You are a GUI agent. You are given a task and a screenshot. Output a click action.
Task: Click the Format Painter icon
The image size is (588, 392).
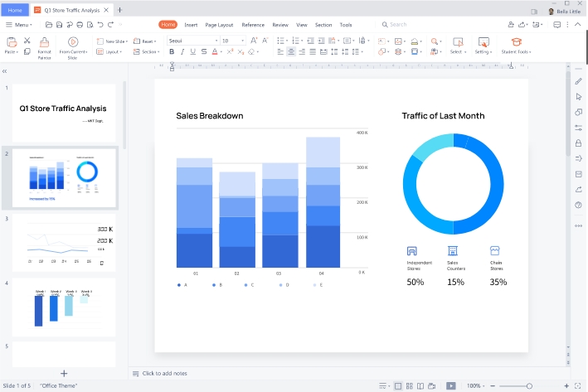click(44, 41)
